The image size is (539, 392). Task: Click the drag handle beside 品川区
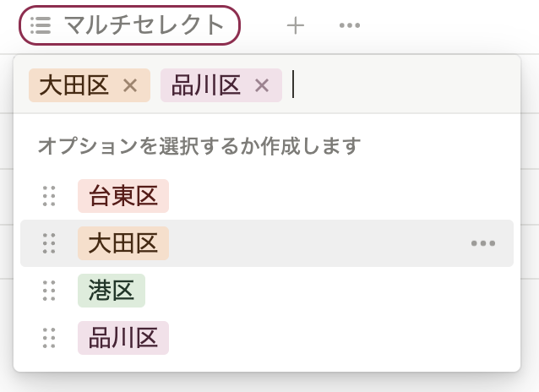tap(49, 338)
